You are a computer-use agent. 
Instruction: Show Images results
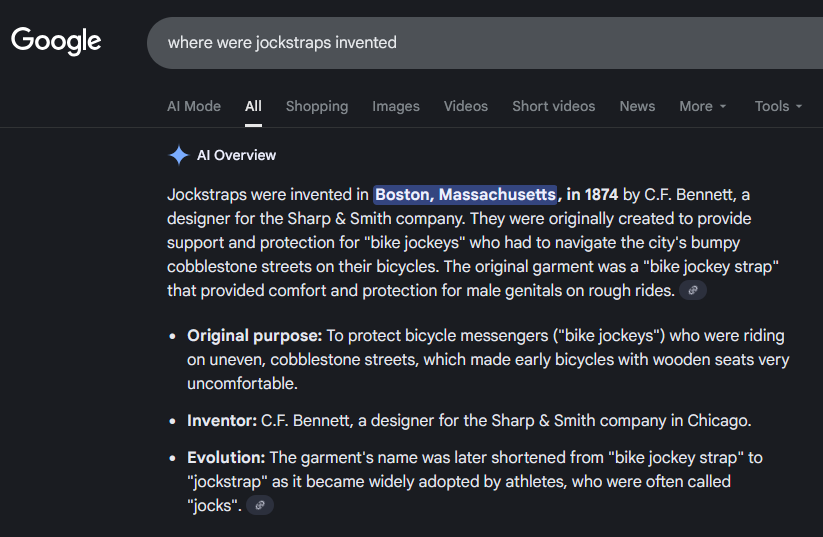click(396, 106)
